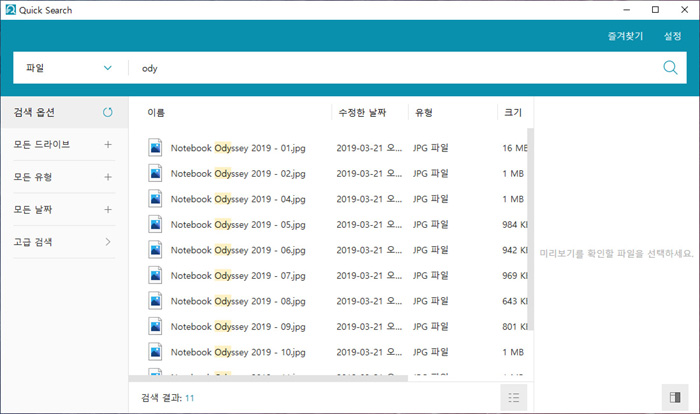Click file name Notebook Odyssey 2019 - 04.jpg
The width and height of the screenshot is (700, 414).
[x=238, y=199]
